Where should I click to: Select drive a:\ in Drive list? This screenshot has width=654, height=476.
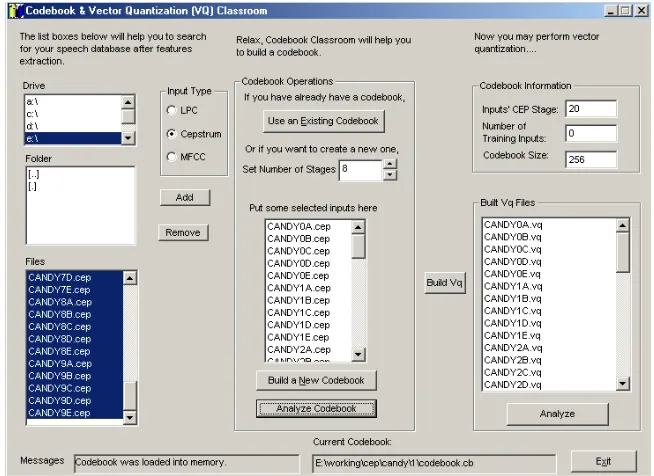[73, 101]
